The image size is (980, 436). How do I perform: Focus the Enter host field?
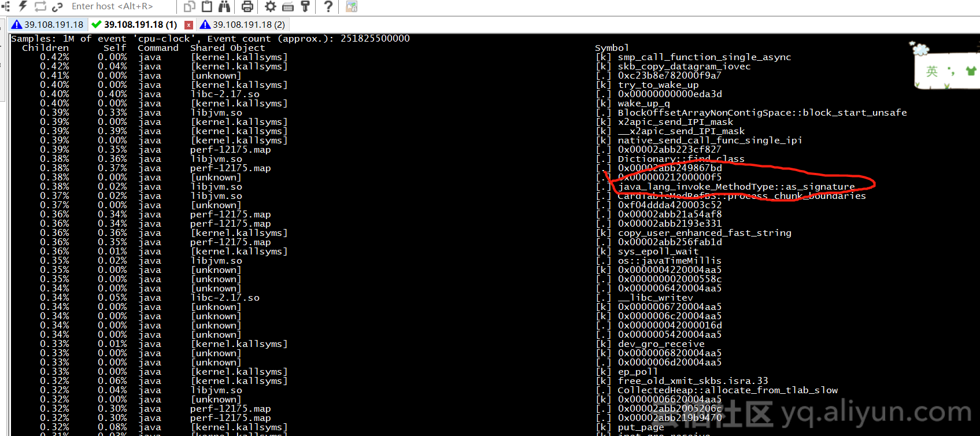click(121, 6)
